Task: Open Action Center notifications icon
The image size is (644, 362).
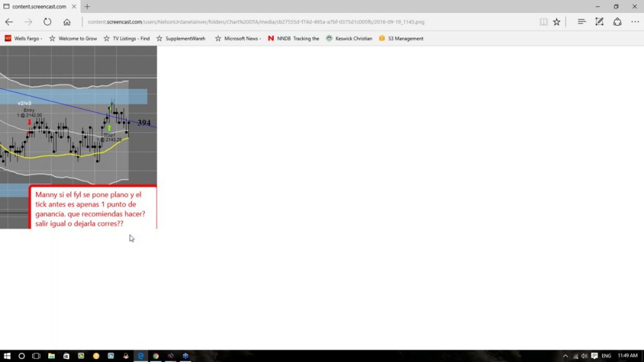Action: tap(594, 356)
